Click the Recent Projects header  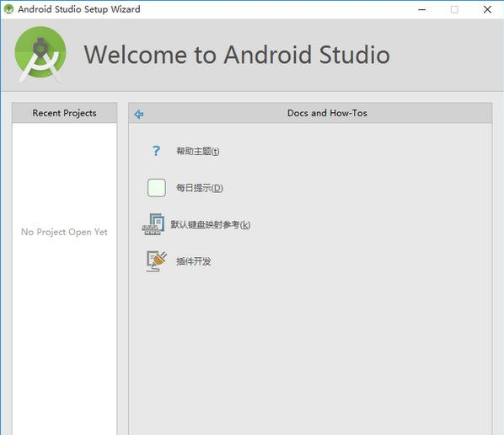click(64, 113)
